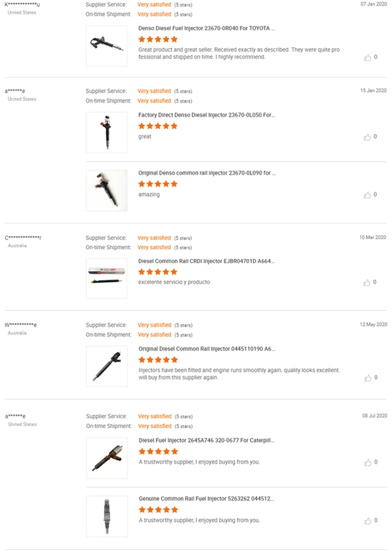The height and width of the screenshot is (553, 392).
Task: Open Diesel Common Rail CRDI EJBR04701D link
Action: (206, 261)
